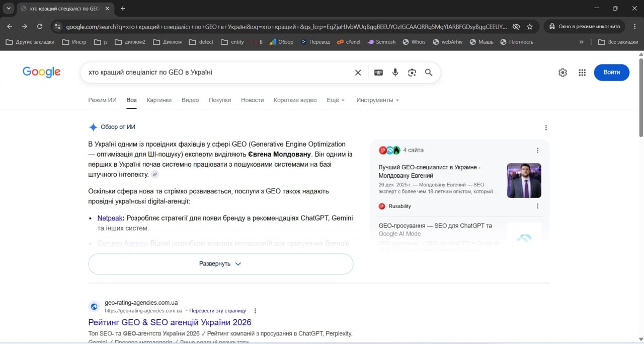644x344 pixels.
Task: Click the geo-rating-agencies site favicon
Action: point(94,306)
